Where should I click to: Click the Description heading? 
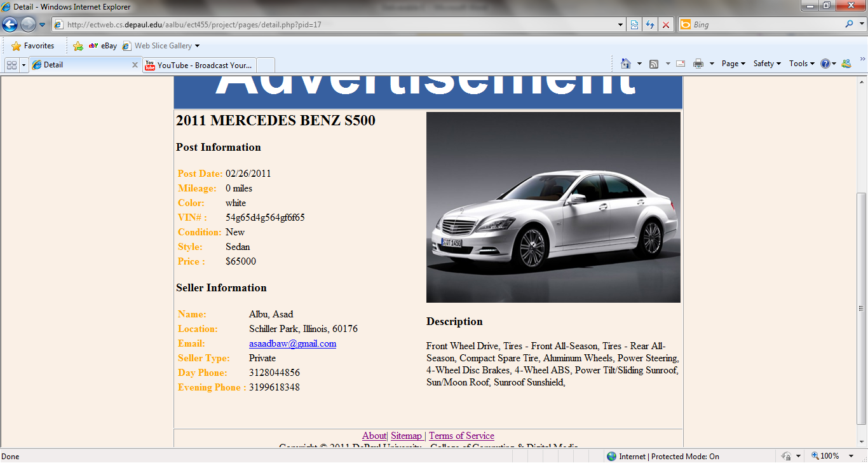(454, 321)
